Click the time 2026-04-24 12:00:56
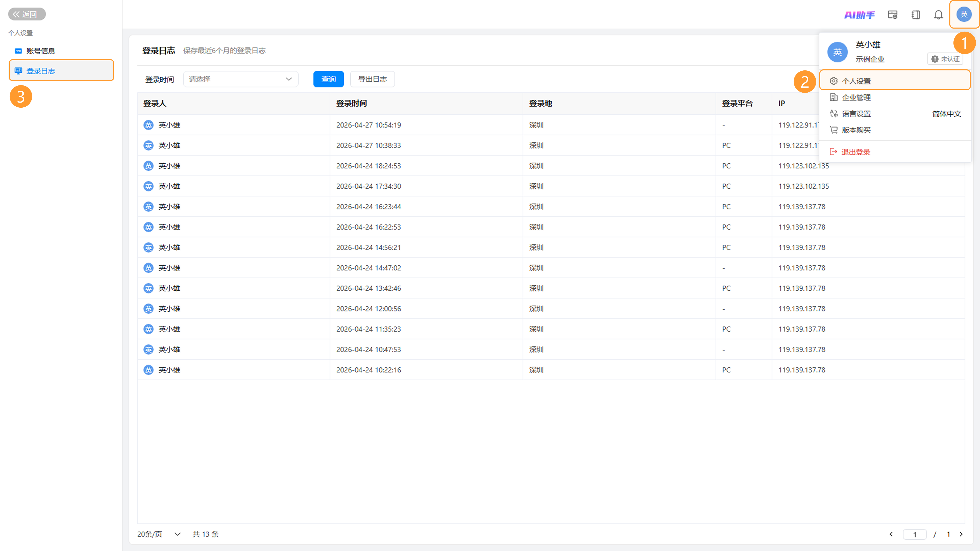 pyautogui.click(x=368, y=309)
